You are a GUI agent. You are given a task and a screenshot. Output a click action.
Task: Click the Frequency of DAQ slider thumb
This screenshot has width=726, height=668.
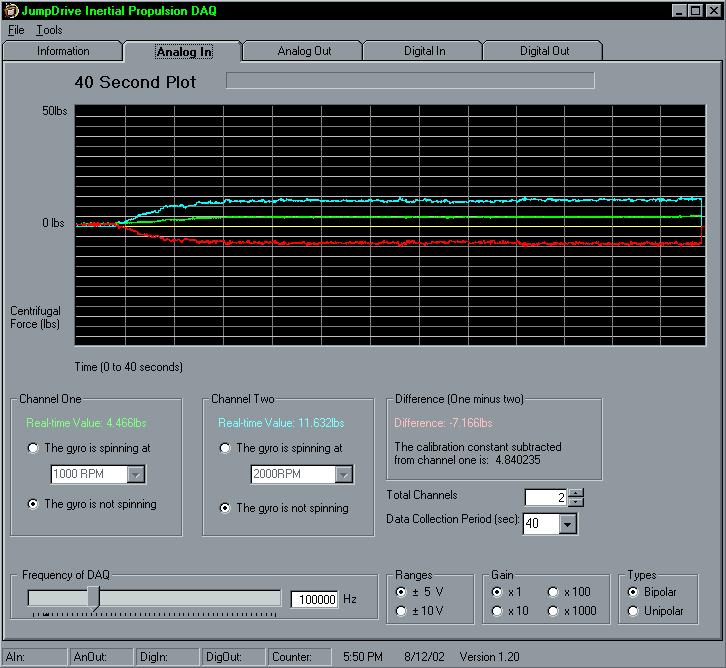tap(93, 598)
